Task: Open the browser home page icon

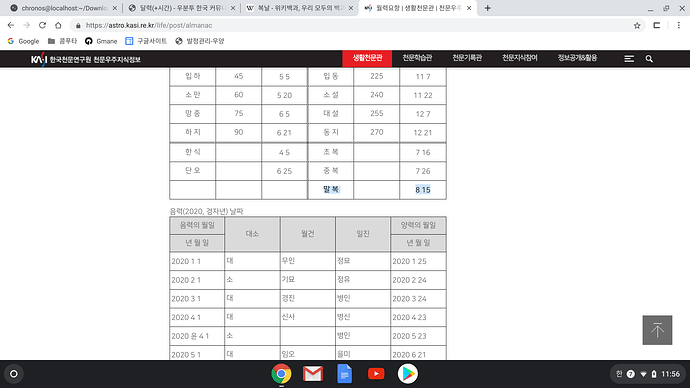Action: point(58,26)
